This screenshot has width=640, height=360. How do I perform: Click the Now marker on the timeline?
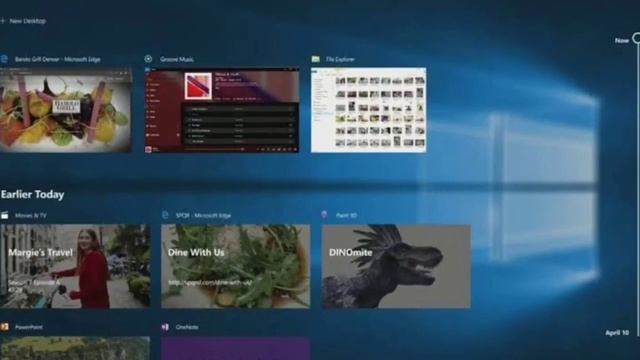pos(637,39)
